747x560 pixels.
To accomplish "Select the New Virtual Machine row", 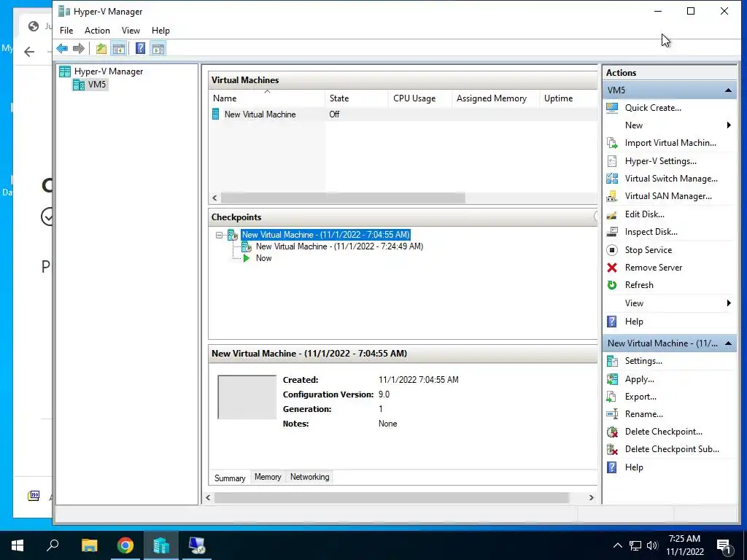I will click(x=403, y=114).
